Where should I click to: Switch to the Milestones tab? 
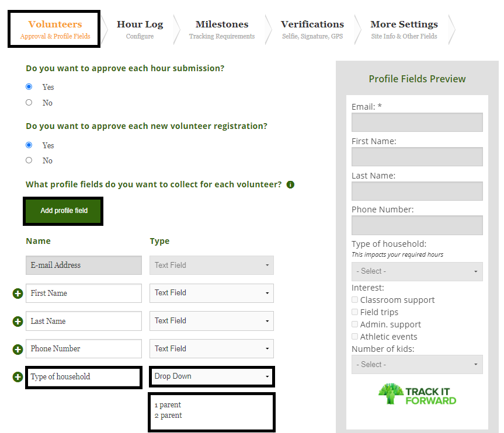point(222,29)
